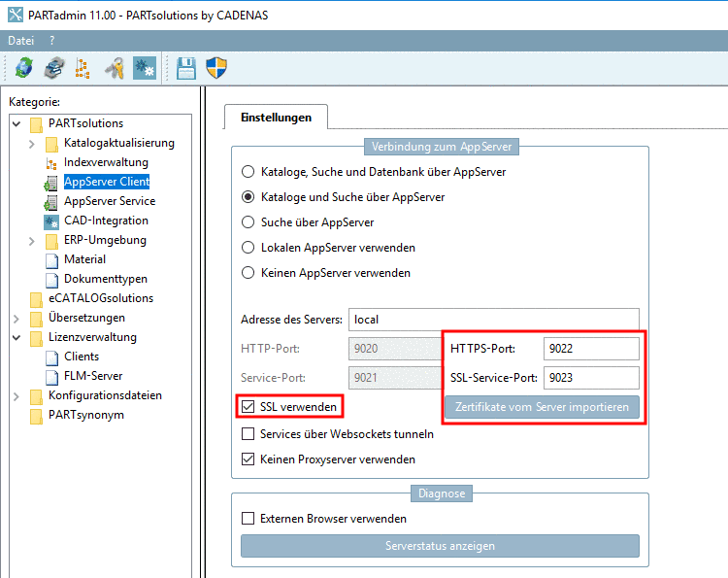Select 'Dokumenttypen' in the category tree

[x=106, y=279]
